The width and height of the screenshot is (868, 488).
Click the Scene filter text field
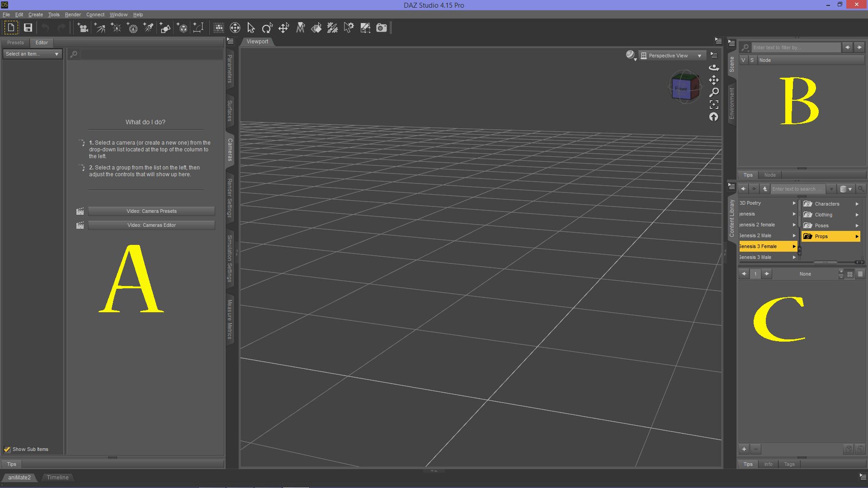[x=795, y=47]
